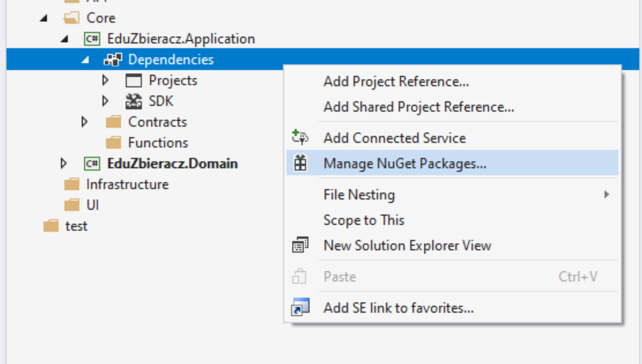The height and width of the screenshot is (364, 642).
Task: Select Add Connected Service menu entry
Action: [x=452, y=138]
